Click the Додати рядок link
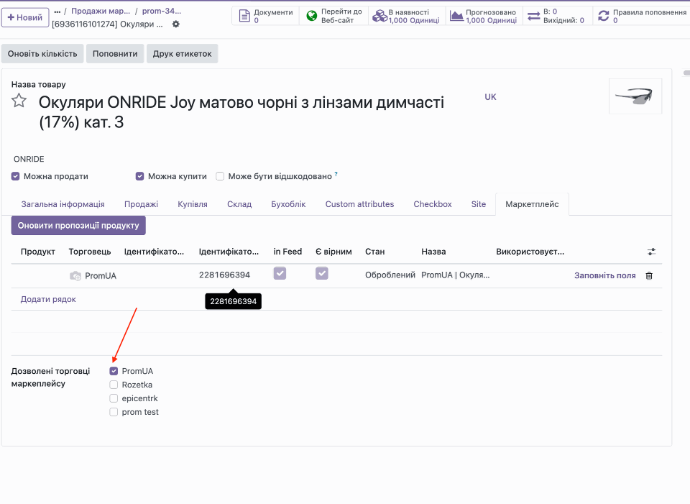 tap(48, 299)
